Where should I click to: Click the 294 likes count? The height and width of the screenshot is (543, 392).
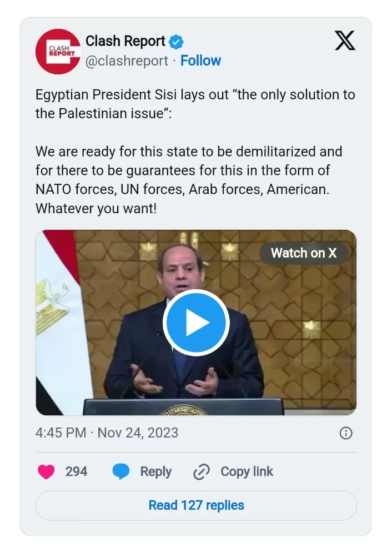point(76,472)
